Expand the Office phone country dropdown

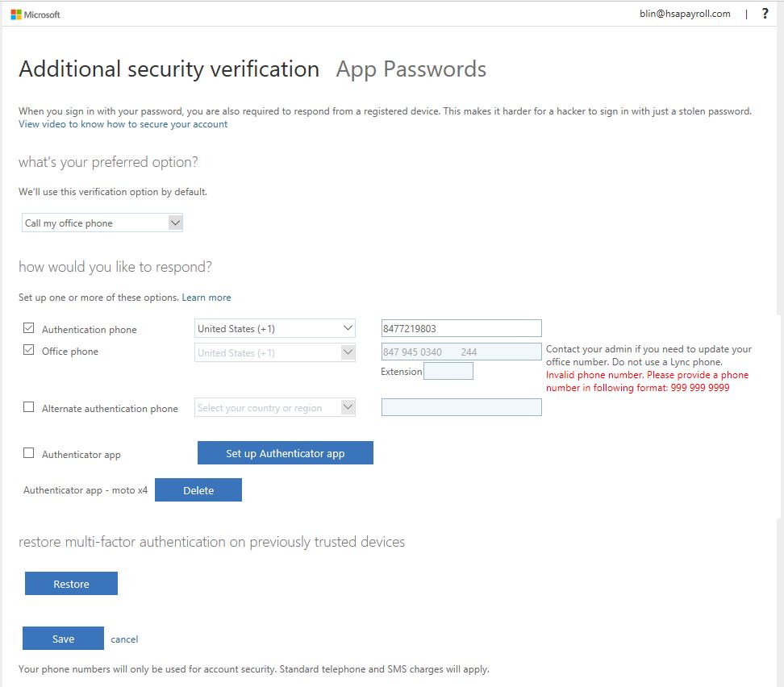[274, 352]
